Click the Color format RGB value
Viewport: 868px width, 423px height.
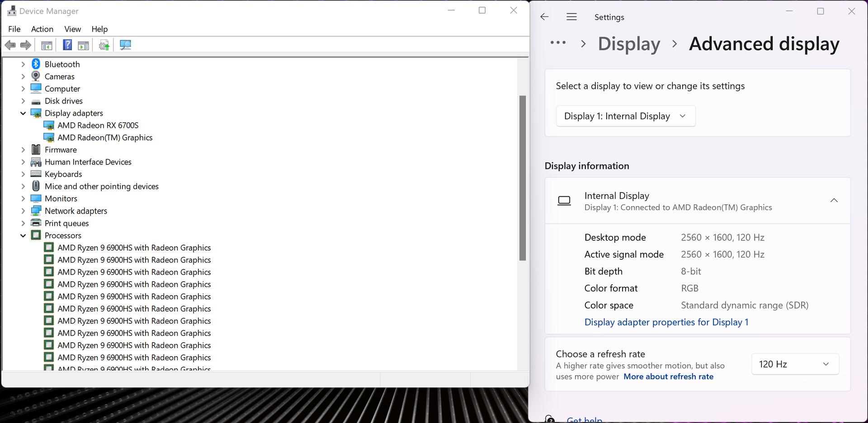689,288
